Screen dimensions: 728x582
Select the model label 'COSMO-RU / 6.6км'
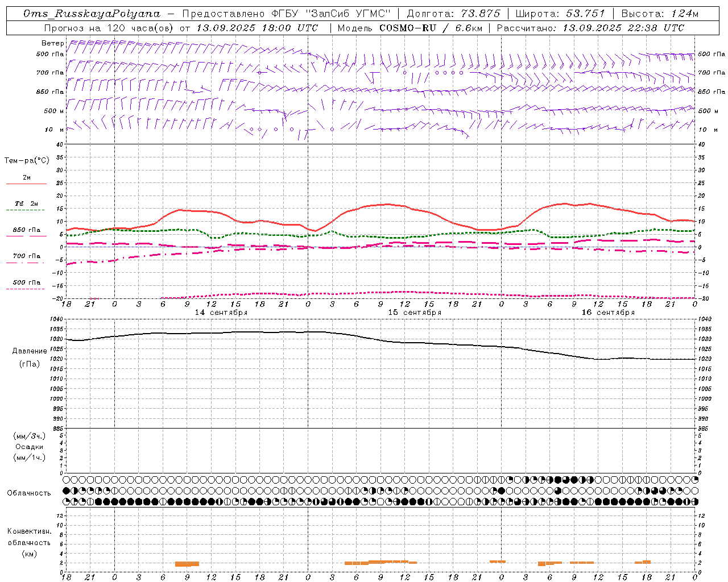coord(430,28)
